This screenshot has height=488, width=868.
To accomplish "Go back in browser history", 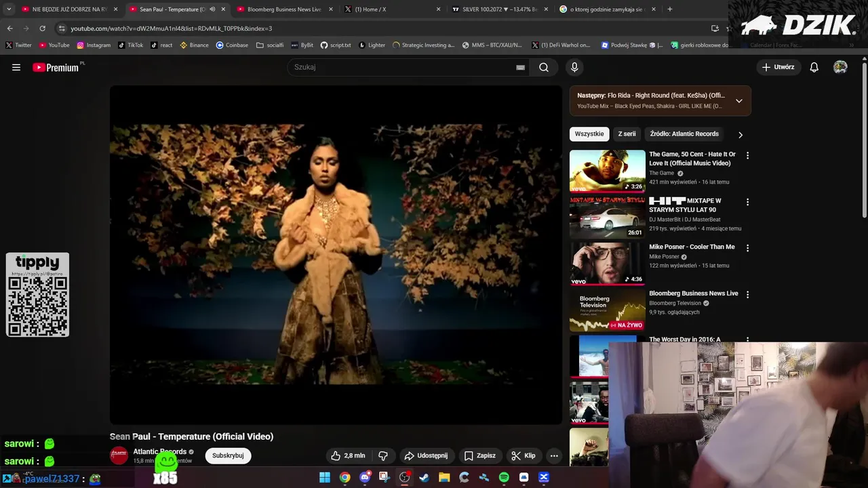I will [9, 28].
